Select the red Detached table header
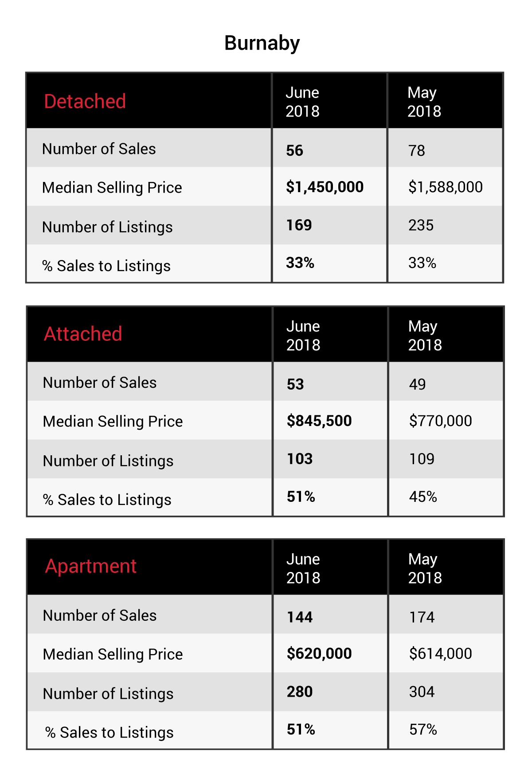 (x=85, y=101)
